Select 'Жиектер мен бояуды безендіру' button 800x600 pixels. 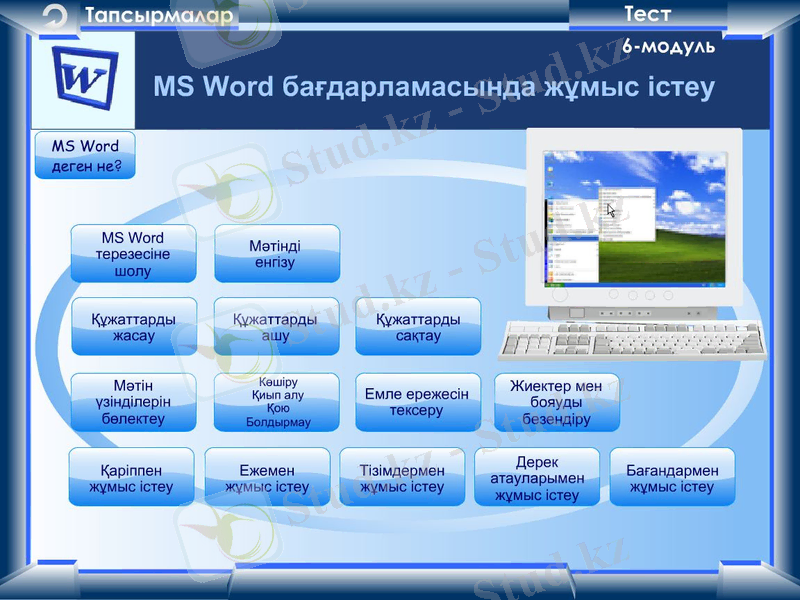[557, 402]
